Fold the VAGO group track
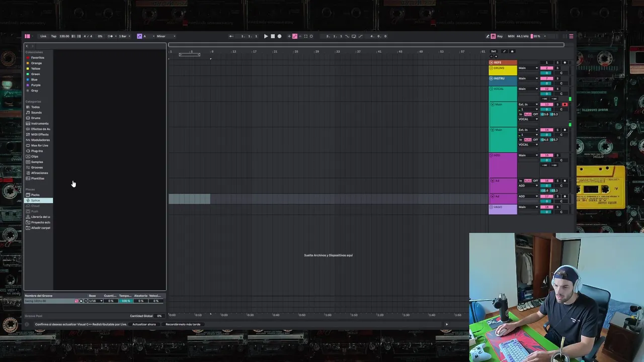Viewport: 644px width, 362px height. tap(491, 207)
